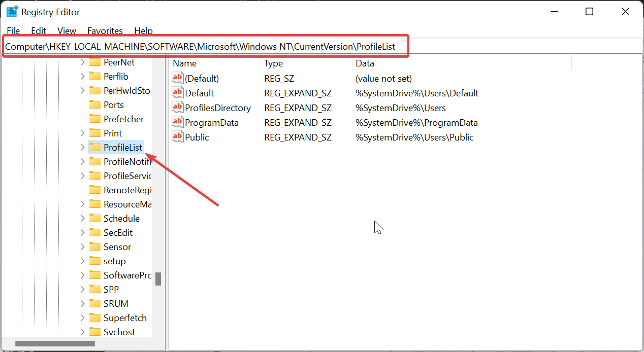Click the data %SystemDrive%\ProgramData
The height and width of the screenshot is (352, 644).
[416, 123]
